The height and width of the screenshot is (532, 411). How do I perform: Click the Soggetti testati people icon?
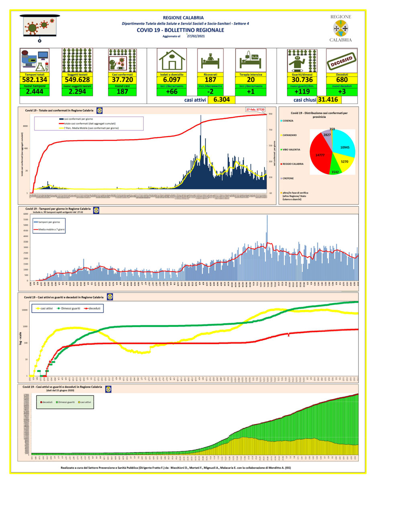click(77, 61)
